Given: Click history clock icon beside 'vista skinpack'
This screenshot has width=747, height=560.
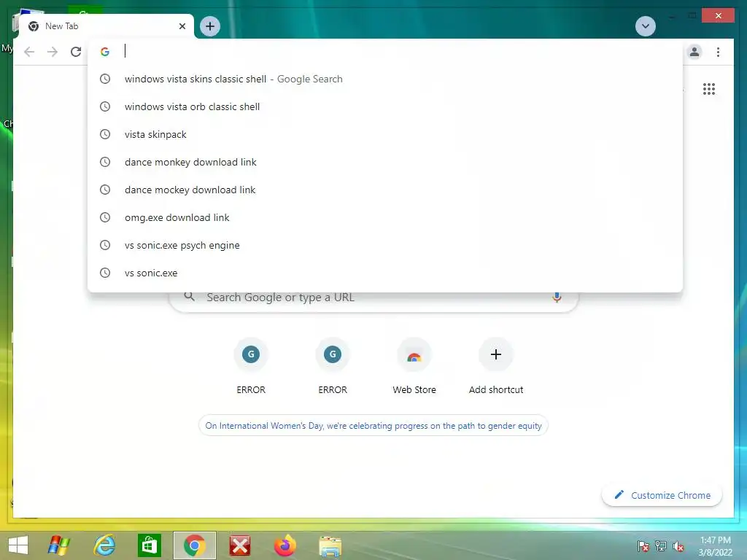Looking at the screenshot, I should coord(105,134).
